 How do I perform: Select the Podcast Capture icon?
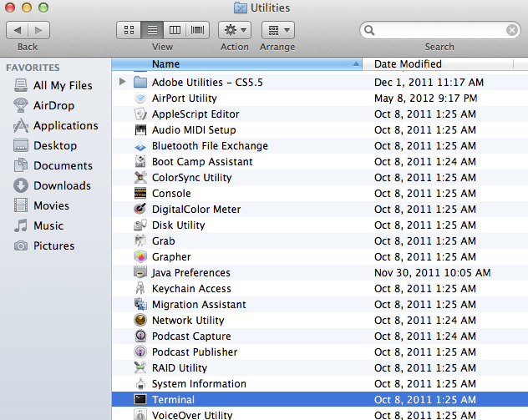coord(140,336)
